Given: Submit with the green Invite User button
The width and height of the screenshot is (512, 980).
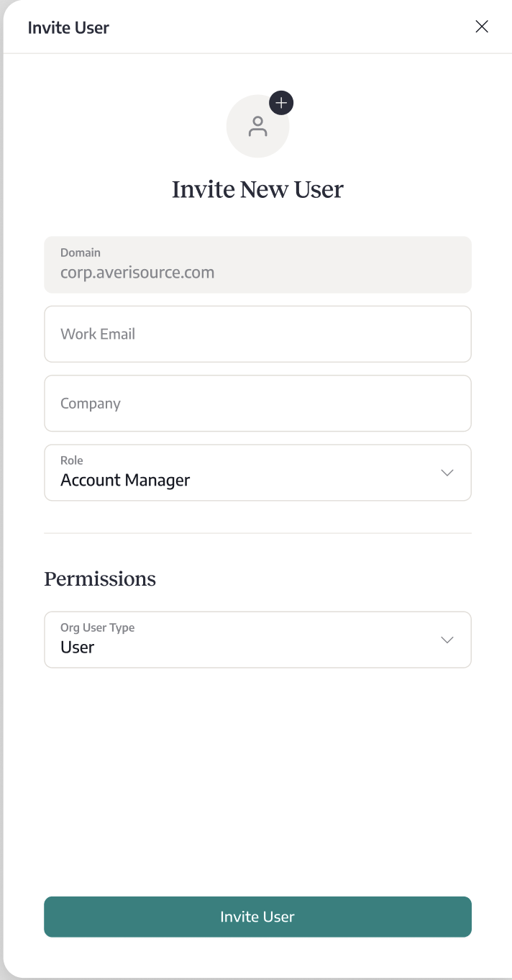Looking at the screenshot, I should click(x=257, y=917).
